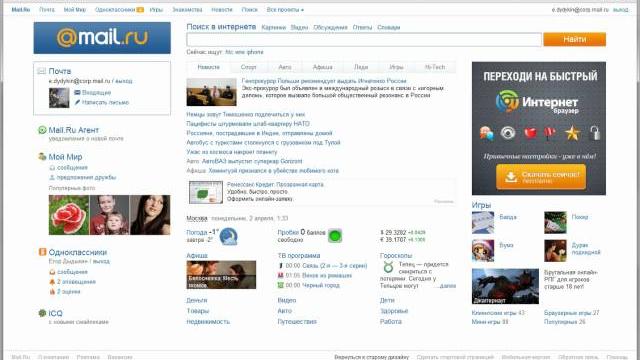Click the Мой Мир сообщения icon
The image size is (640, 360).
pos(52,168)
